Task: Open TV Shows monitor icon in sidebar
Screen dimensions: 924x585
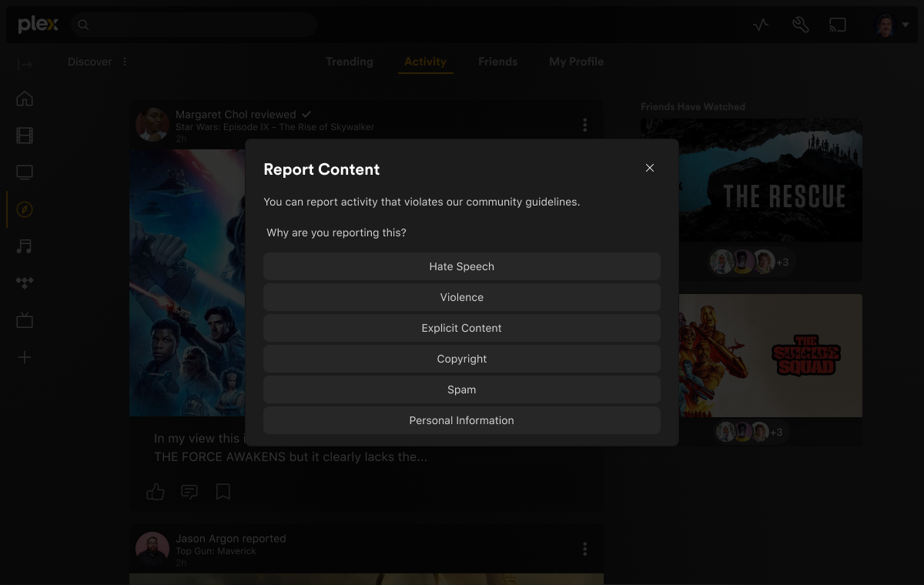Action: coord(25,172)
